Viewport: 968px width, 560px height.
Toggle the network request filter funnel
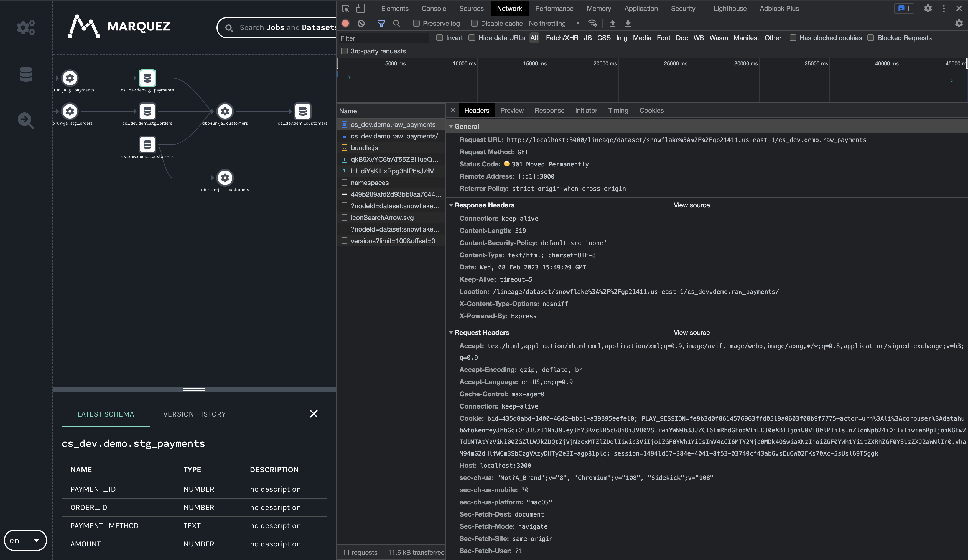pos(381,24)
